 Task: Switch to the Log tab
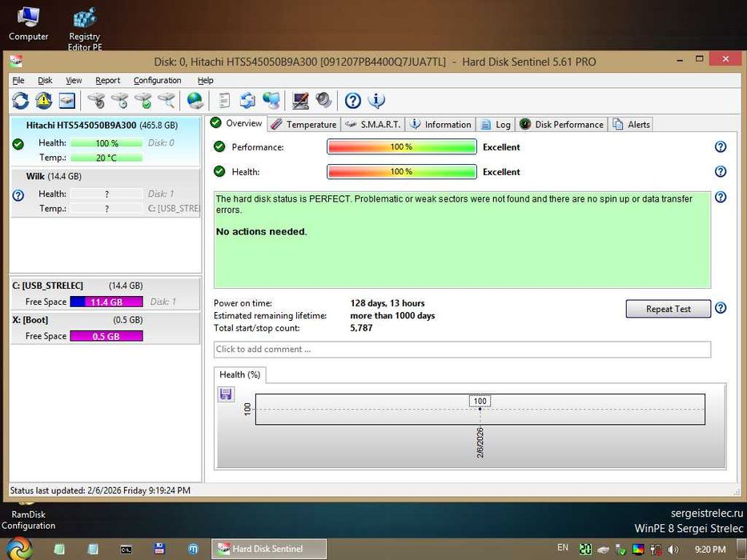pyautogui.click(x=496, y=124)
